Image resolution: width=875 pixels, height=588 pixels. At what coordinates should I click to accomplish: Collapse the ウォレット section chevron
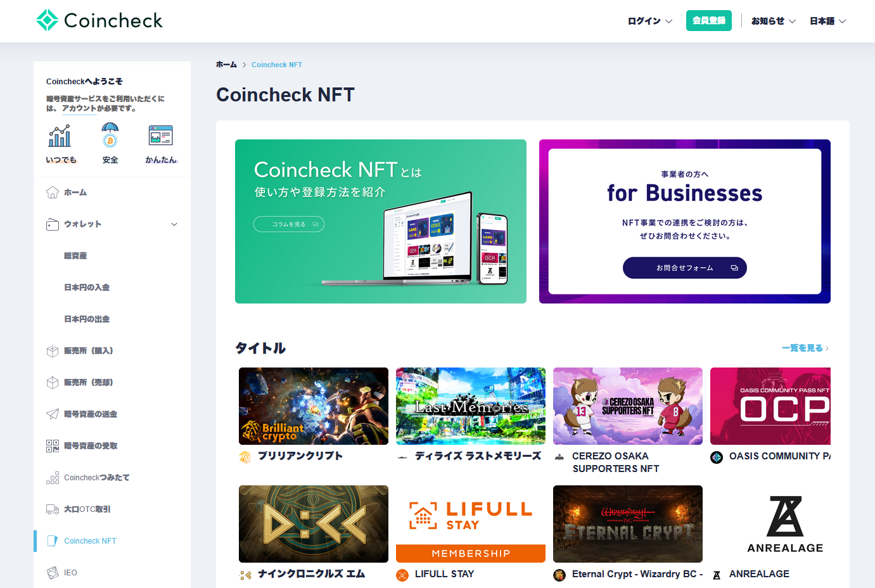tap(174, 224)
